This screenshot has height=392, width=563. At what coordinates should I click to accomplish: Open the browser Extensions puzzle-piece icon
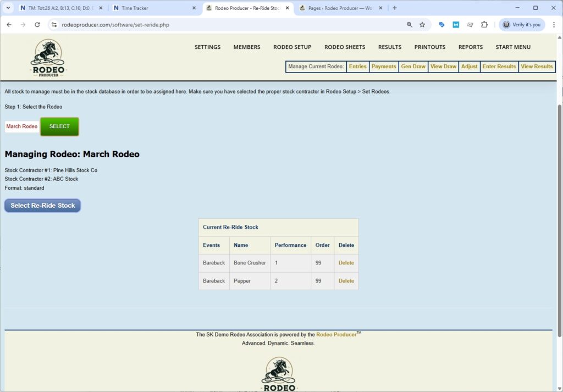(x=484, y=25)
